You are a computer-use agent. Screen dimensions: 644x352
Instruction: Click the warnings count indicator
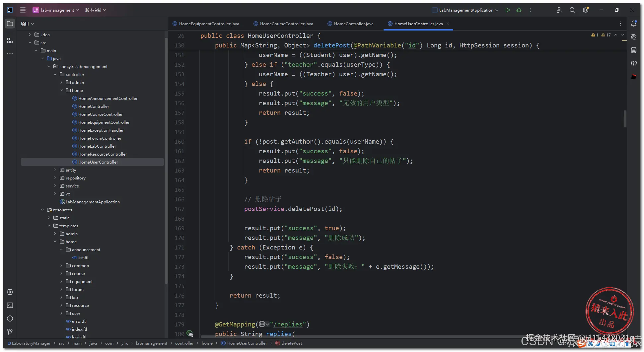coord(601,35)
